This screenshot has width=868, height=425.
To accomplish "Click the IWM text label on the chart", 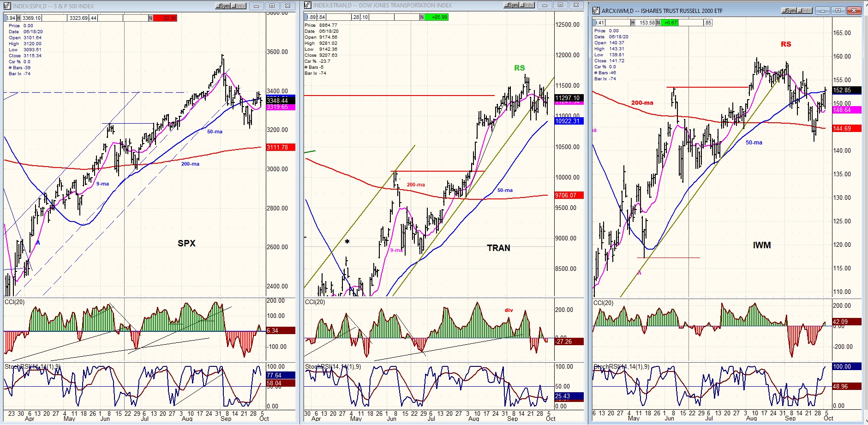I will [x=762, y=245].
